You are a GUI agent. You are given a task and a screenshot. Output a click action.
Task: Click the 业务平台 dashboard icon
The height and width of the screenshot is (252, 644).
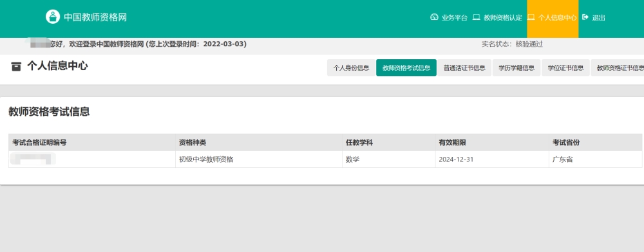[x=434, y=17]
